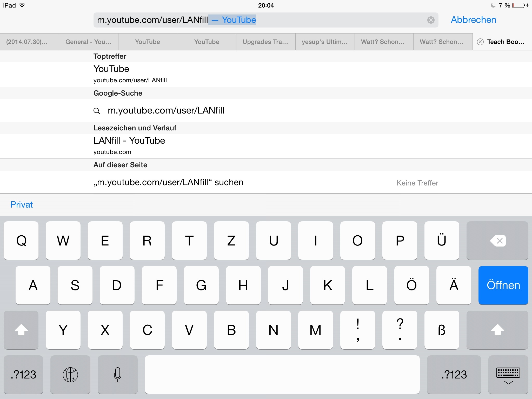Clear the URL field with X icon
Viewport: 532px width, 399px height.
(431, 20)
